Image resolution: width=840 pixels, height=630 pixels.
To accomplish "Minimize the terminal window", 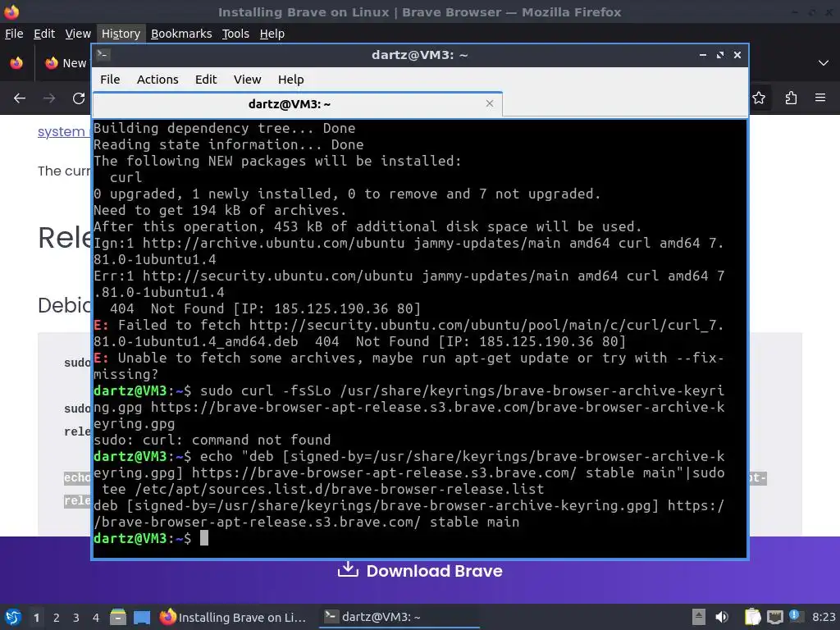I will click(x=703, y=55).
